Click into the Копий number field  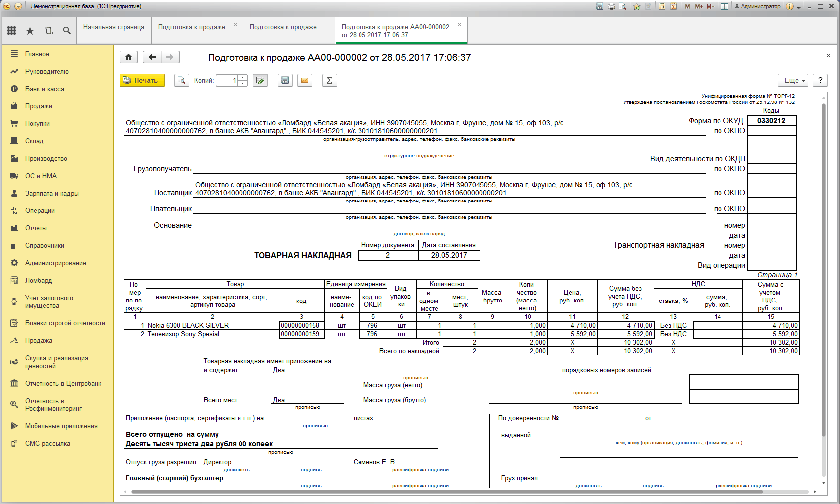click(227, 80)
